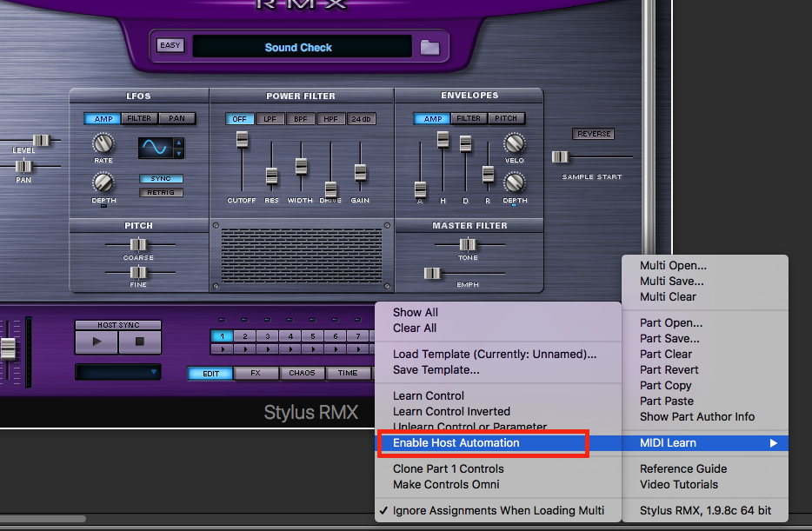Image resolution: width=812 pixels, height=531 pixels.
Task: Switch to the Chaos page
Action: [302, 373]
